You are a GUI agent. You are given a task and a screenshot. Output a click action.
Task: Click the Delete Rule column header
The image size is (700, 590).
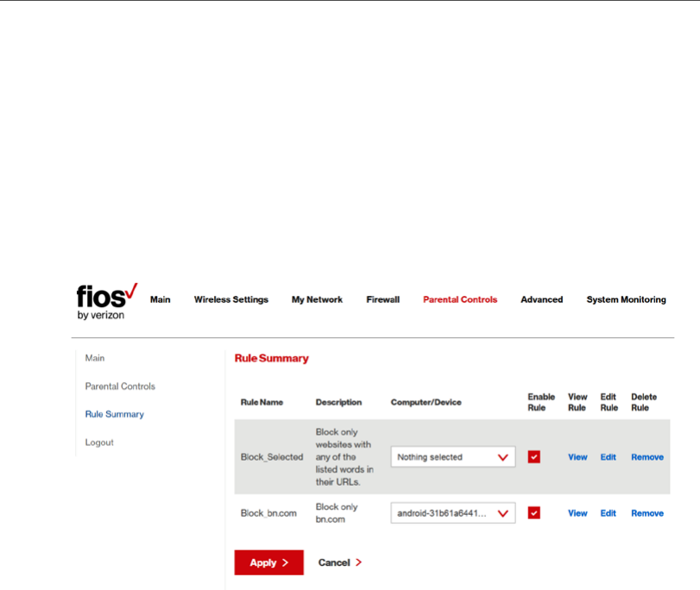tap(644, 402)
